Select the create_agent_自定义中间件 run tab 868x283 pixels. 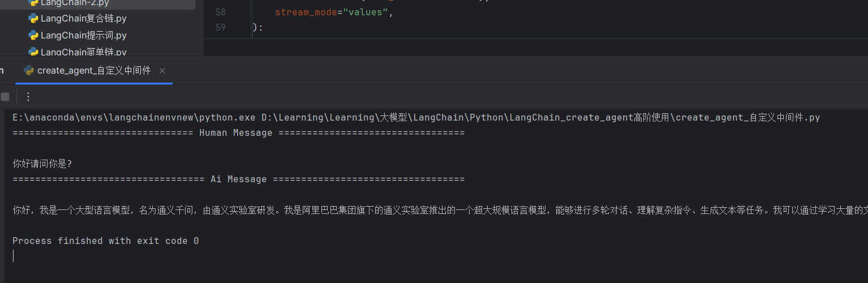94,71
